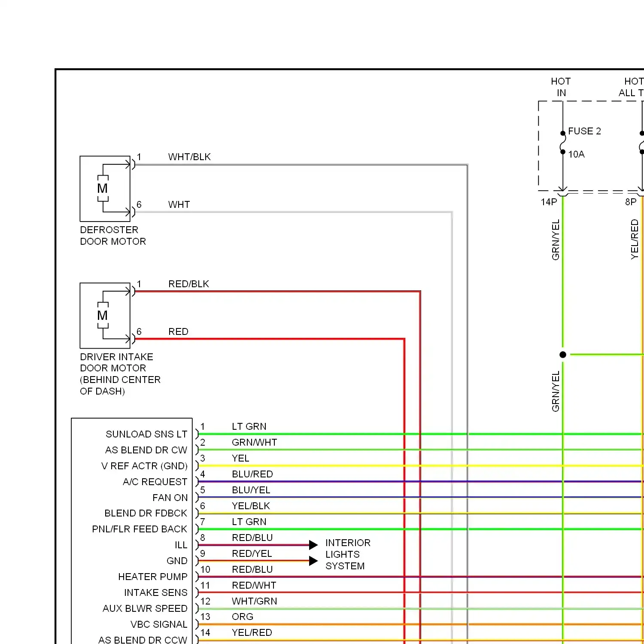Click the A/C REQUEST pin name

155,482
